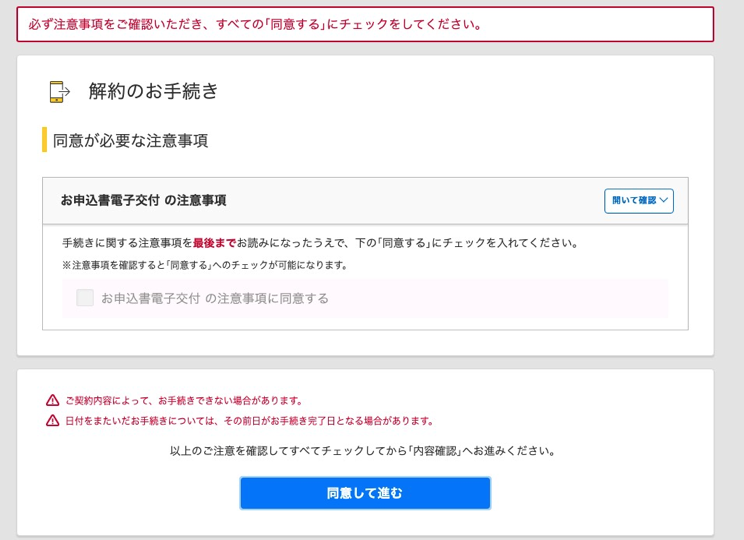Viewport: 744px width, 540px height.
Task: Expand the お申込書電子交付 の注意事項 header
Action: 365,201
